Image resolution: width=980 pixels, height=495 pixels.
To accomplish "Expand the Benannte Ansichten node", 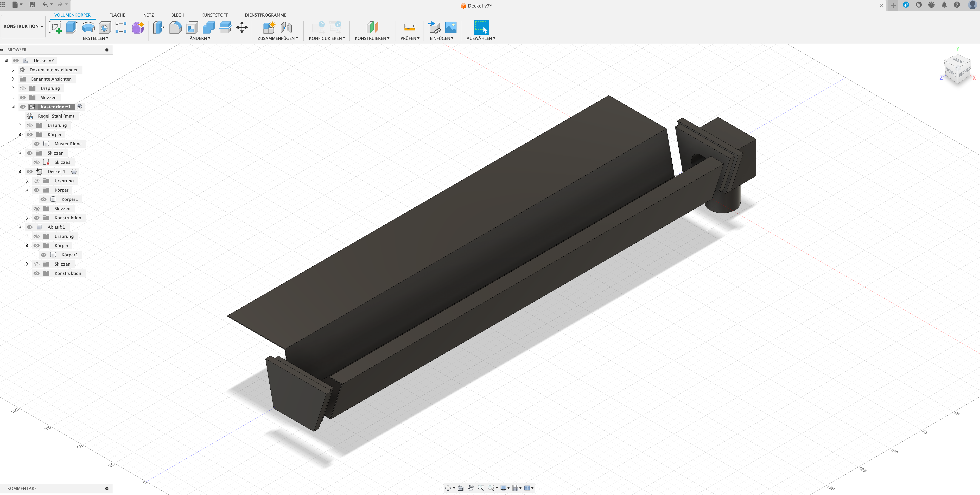I will (13, 79).
